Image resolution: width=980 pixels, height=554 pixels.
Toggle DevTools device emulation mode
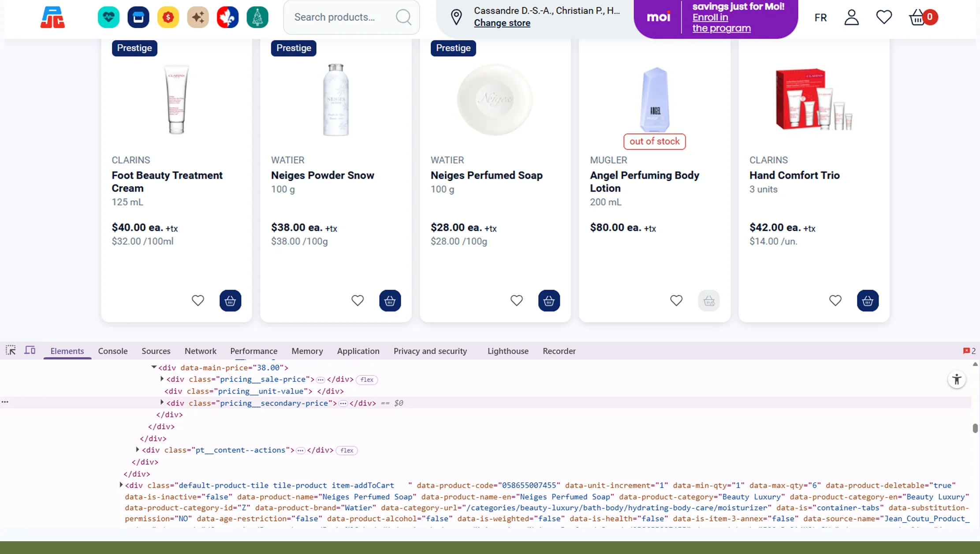point(30,350)
